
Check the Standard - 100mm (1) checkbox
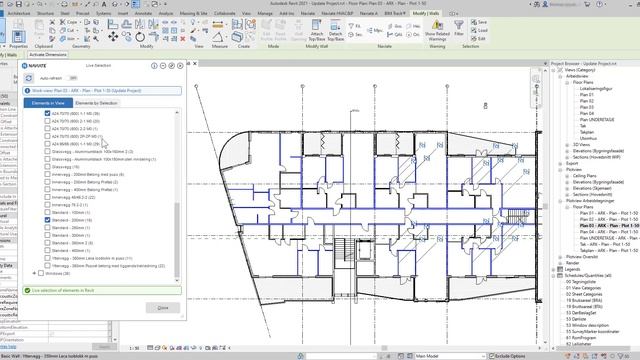click(47, 212)
